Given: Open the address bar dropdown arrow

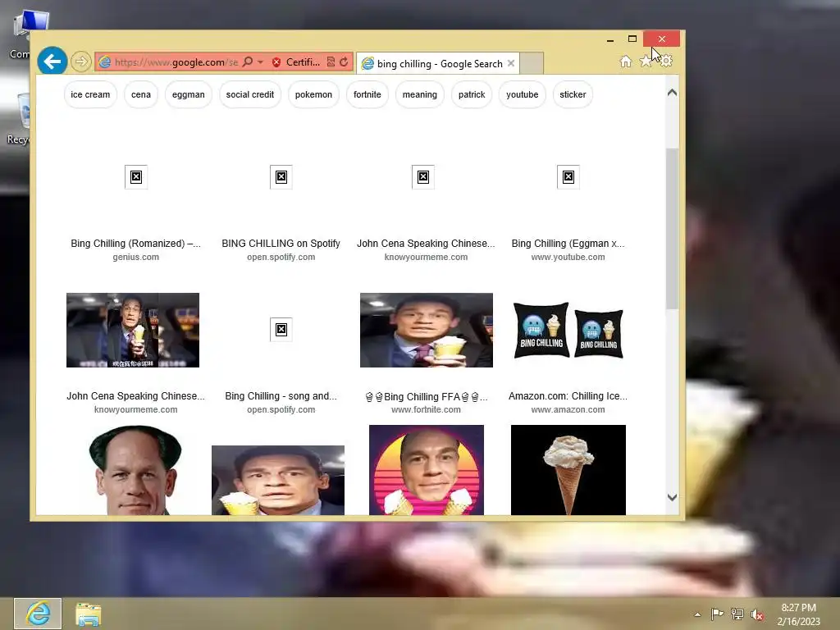Looking at the screenshot, I should [x=260, y=62].
